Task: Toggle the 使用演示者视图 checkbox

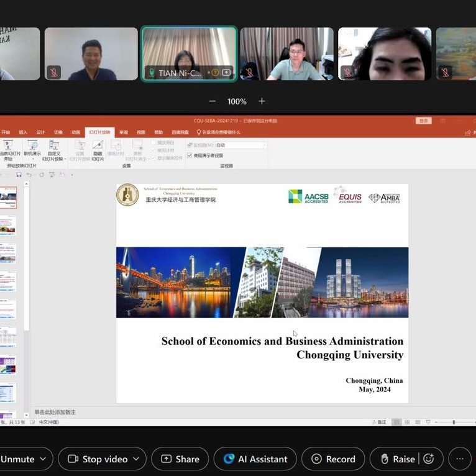Action: (x=190, y=155)
